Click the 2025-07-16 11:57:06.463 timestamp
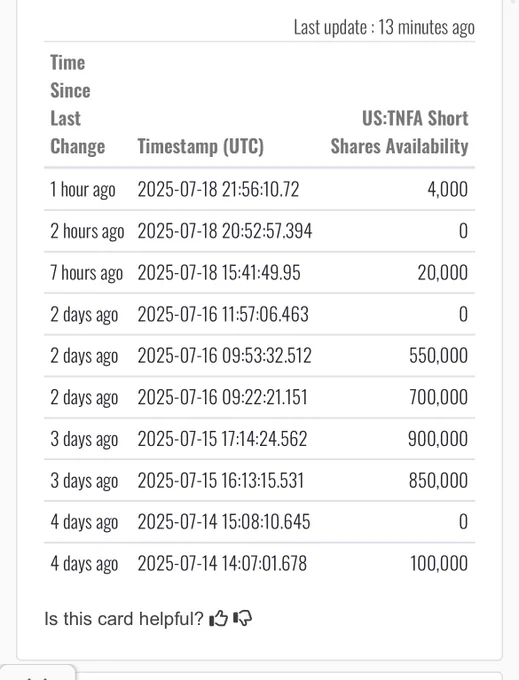This screenshot has height=680, width=519. click(223, 314)
